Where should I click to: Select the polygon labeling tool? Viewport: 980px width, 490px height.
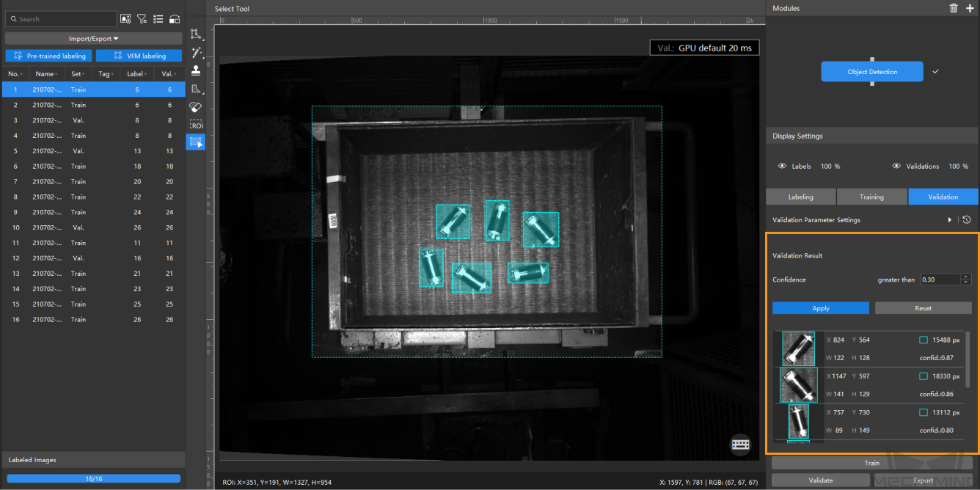pyautogui.click(x=196, y=34)
